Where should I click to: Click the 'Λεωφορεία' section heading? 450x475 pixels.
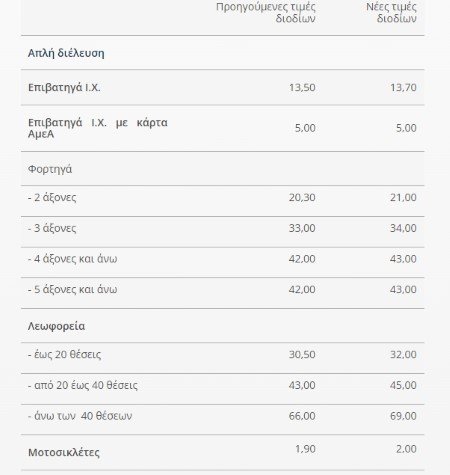pyautogui.click(x=56, y=326)
